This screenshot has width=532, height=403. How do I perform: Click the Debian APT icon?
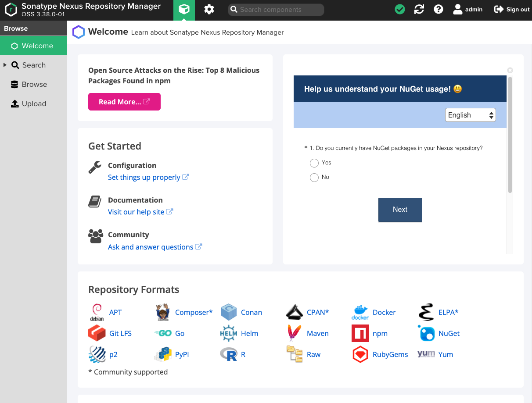(97, 312)
